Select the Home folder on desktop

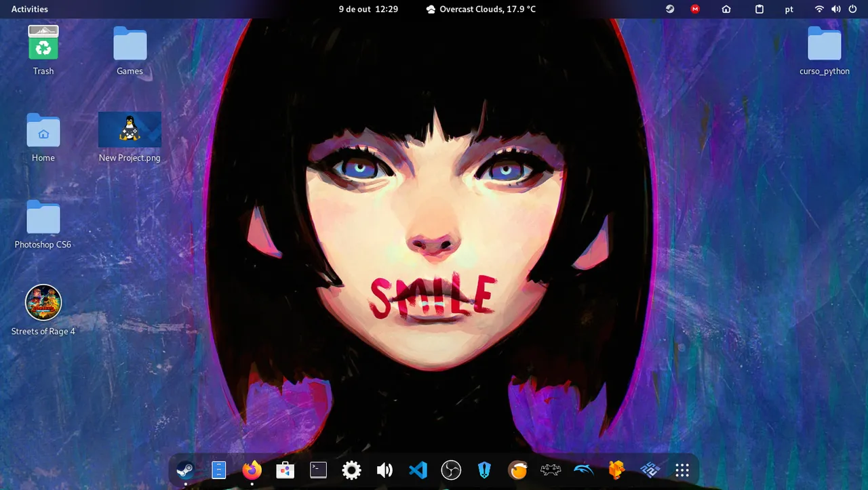[x=43, y=138]
